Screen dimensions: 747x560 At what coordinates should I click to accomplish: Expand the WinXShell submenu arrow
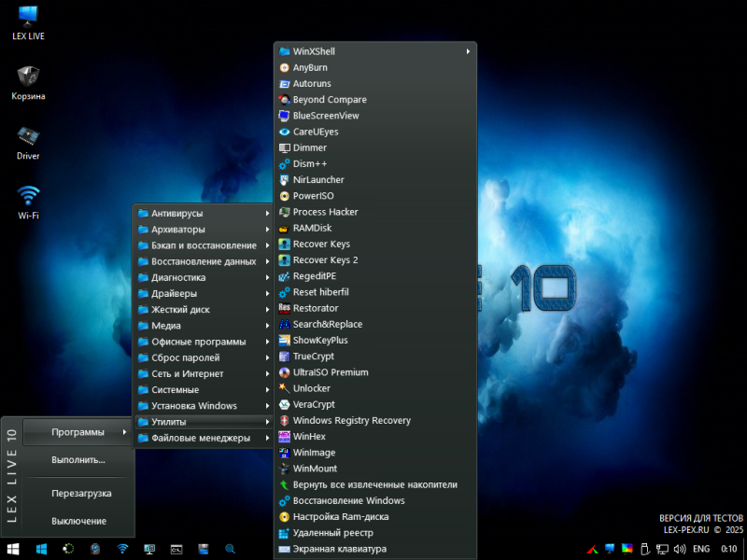click(x=468, y=51)
